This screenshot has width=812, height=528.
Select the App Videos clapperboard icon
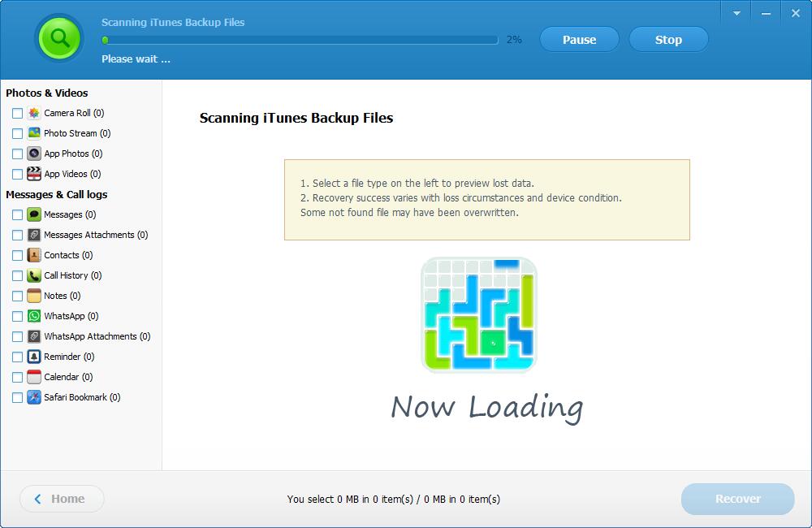34,174
